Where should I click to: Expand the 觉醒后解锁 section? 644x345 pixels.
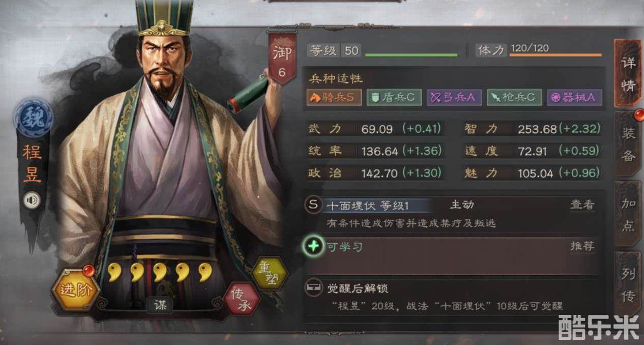point(454,298)
